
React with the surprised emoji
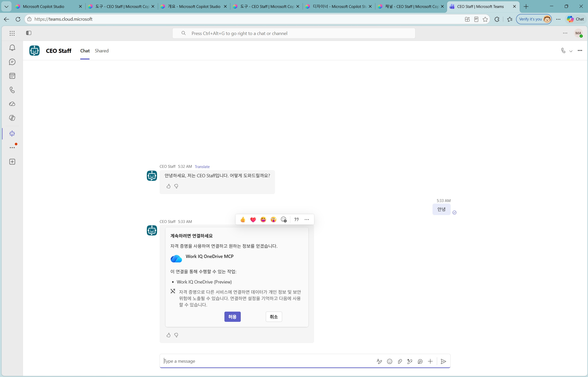pyautogui.click(x=273, y=220)
